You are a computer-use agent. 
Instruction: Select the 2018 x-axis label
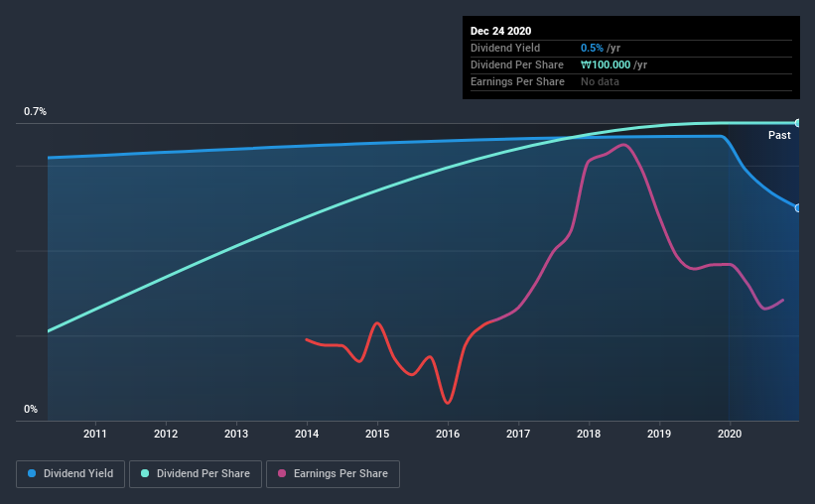(x=589, y=434)
